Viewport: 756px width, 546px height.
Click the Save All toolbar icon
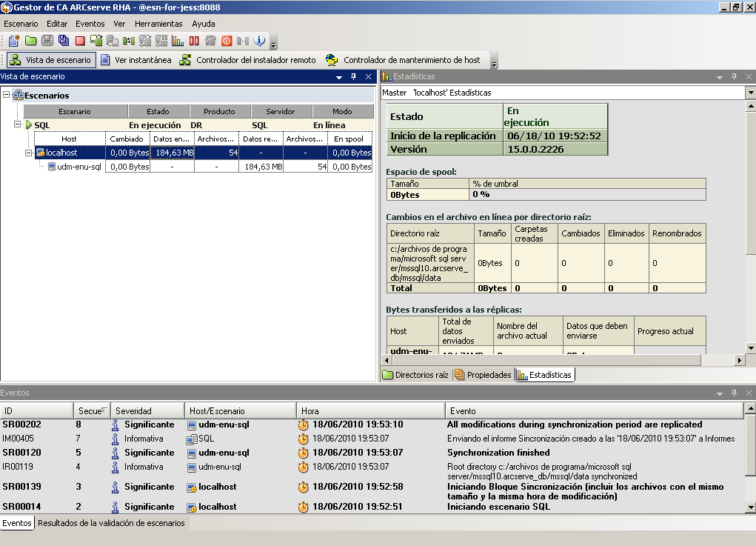click(64, 41)
